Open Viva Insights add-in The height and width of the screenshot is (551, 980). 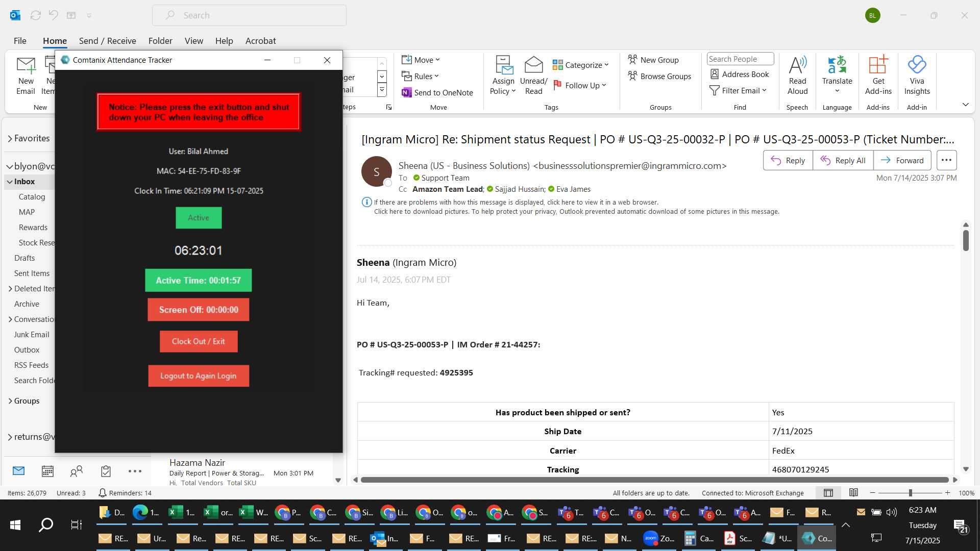click(x=917, y=76)
